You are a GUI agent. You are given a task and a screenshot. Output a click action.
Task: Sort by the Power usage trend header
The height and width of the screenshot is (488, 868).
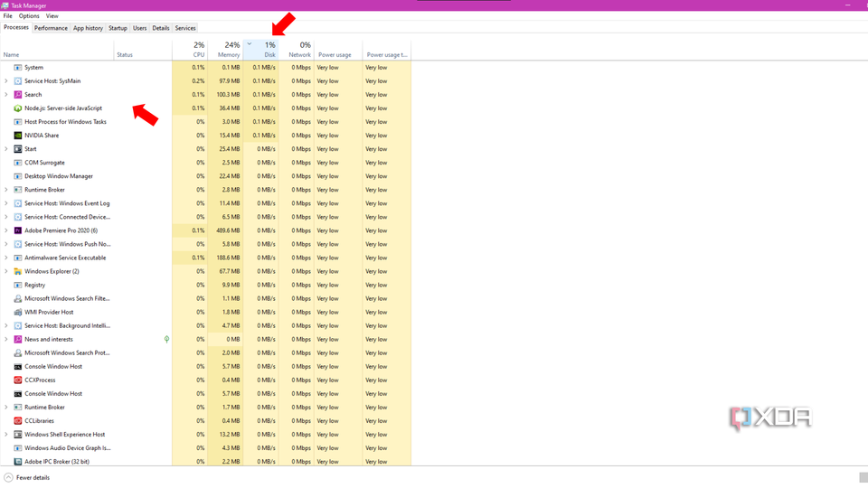point(386,49)
